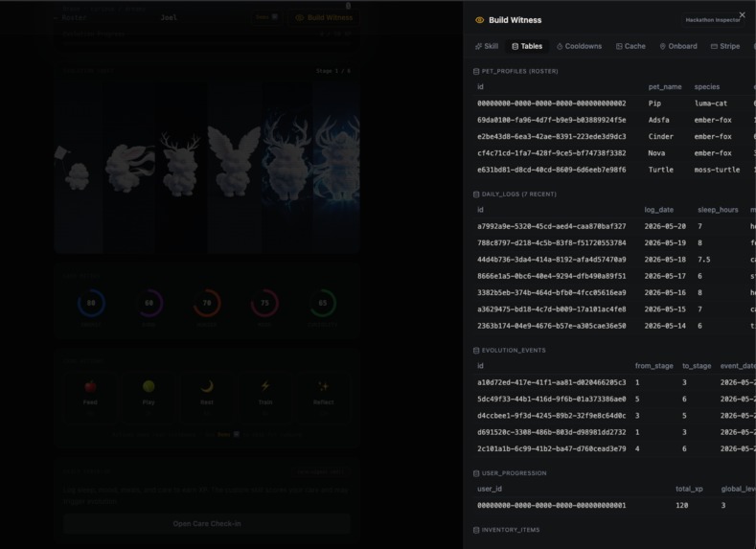This screenshot has height=549, width=756.
Task: Click pet name cell 'Cinder'
Action: click(660, 136)
